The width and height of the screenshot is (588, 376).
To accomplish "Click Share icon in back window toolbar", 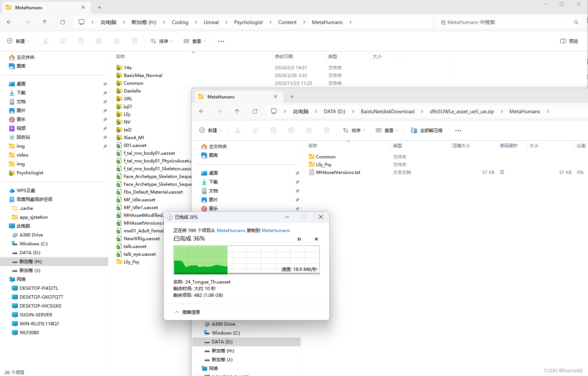I will (117, 41).
